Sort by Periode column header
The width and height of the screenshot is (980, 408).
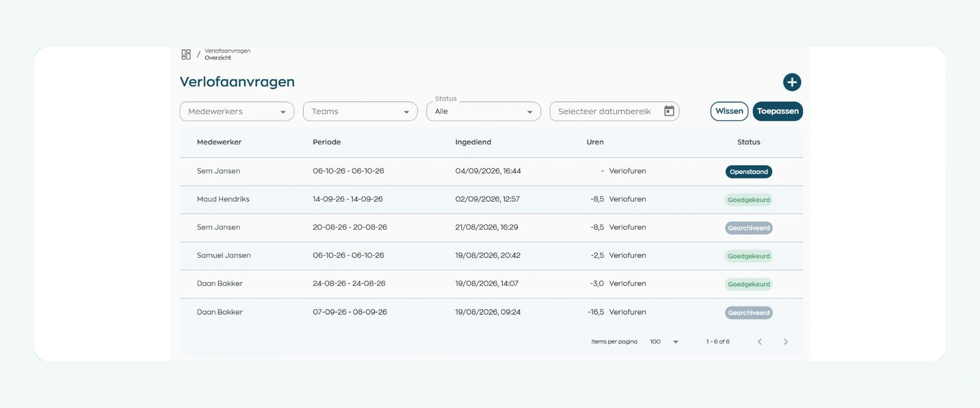pyautogui.click(x=327, y=142)
